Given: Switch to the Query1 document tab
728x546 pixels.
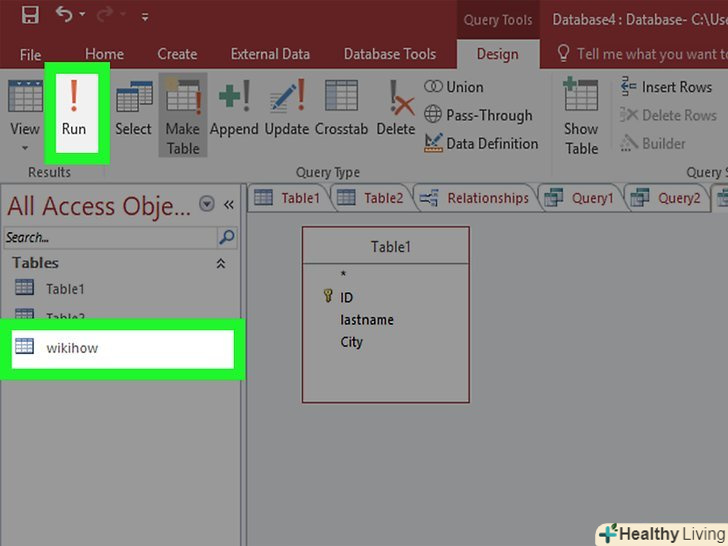Looking at the screenshot, I should tap(579, 198).
